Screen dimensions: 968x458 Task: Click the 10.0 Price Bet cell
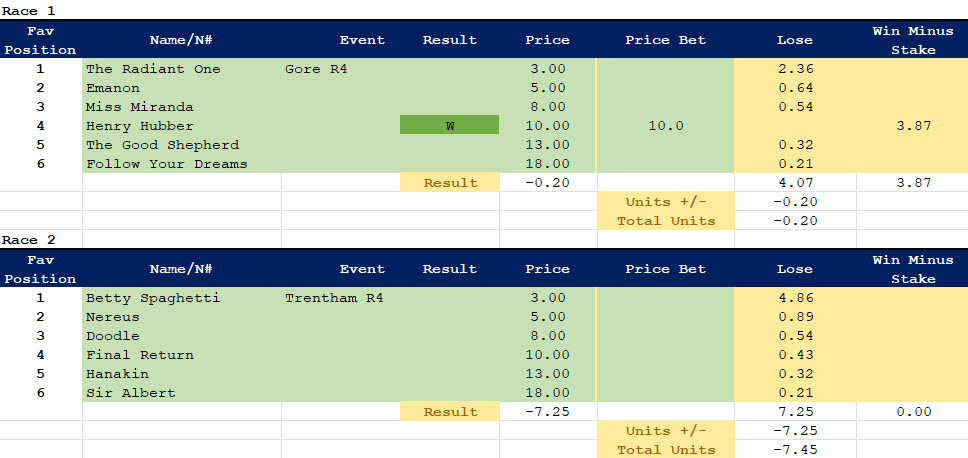click(x=665, y=126)
